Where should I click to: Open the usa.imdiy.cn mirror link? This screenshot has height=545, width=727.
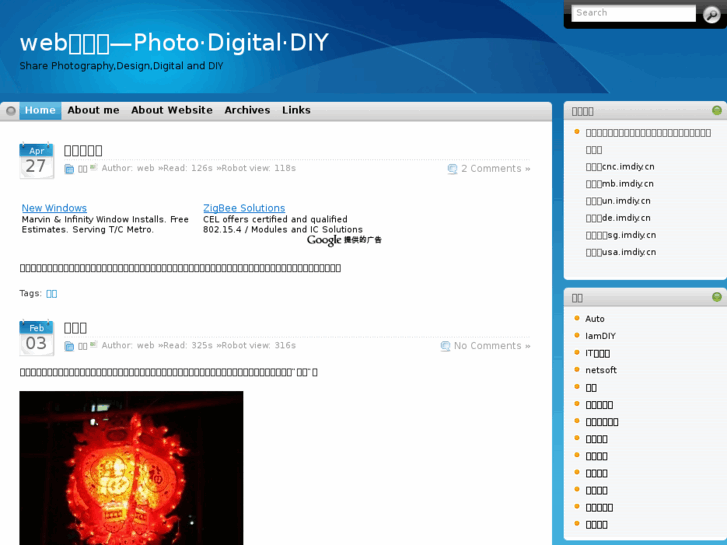point(621,252)
